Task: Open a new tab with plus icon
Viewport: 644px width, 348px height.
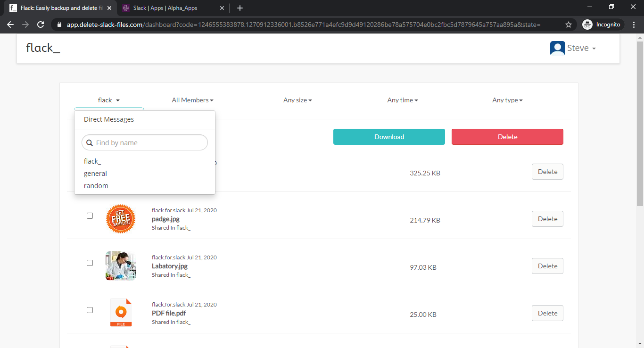Action: point(240,8)
